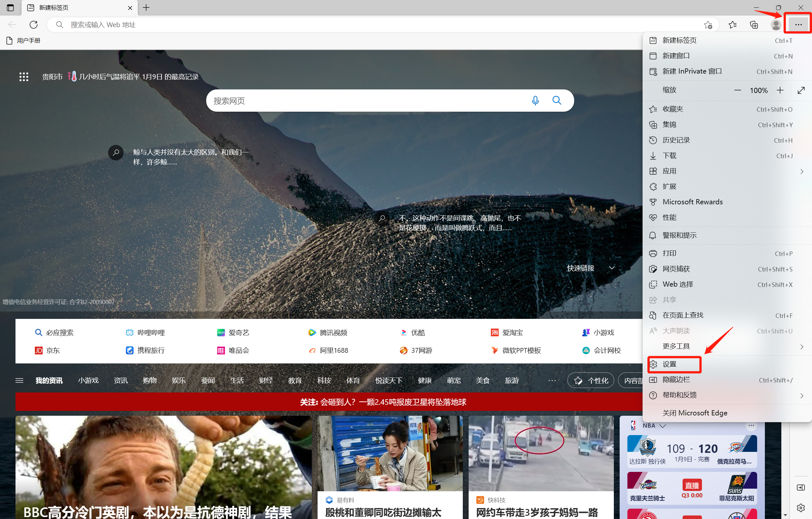
Task: Click the 个性化 button
Action: (591, 381)
